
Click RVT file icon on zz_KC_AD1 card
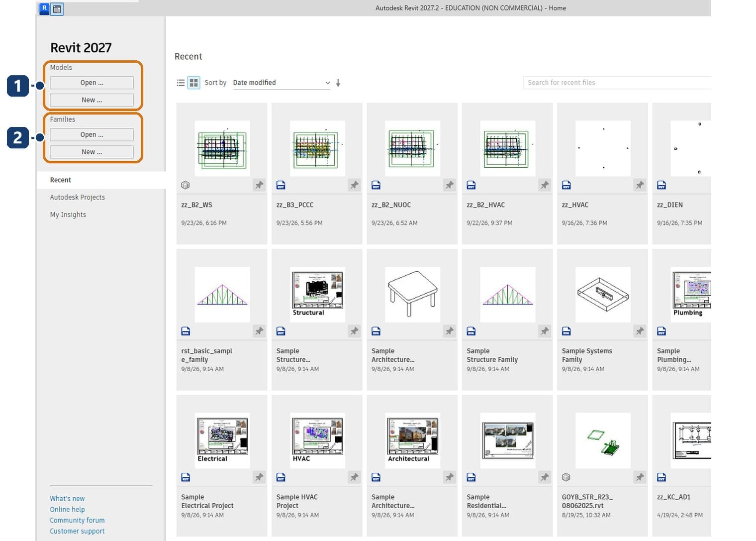661,477
